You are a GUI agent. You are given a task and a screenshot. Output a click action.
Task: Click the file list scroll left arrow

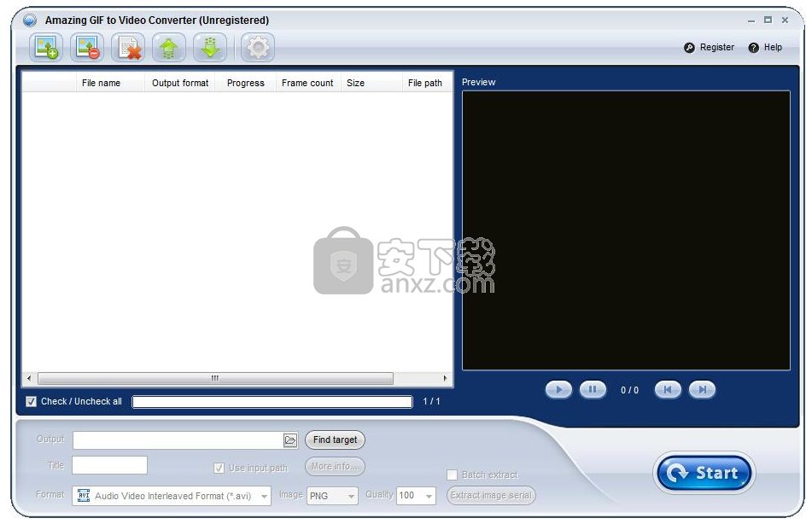coord(29,379)
